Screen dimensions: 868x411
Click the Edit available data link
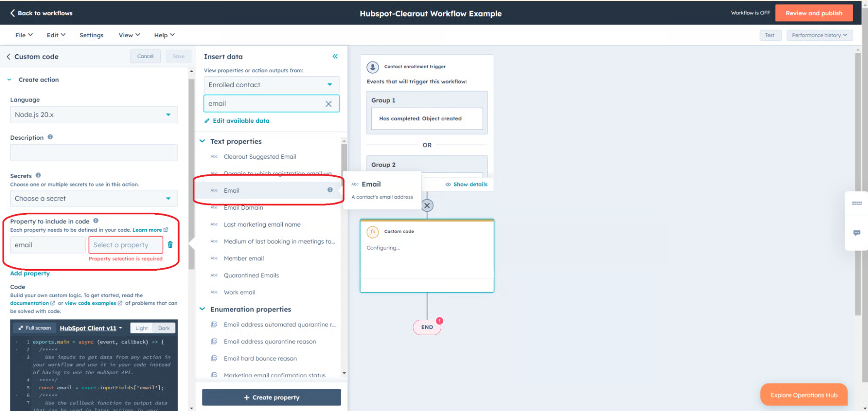point(241,120)
